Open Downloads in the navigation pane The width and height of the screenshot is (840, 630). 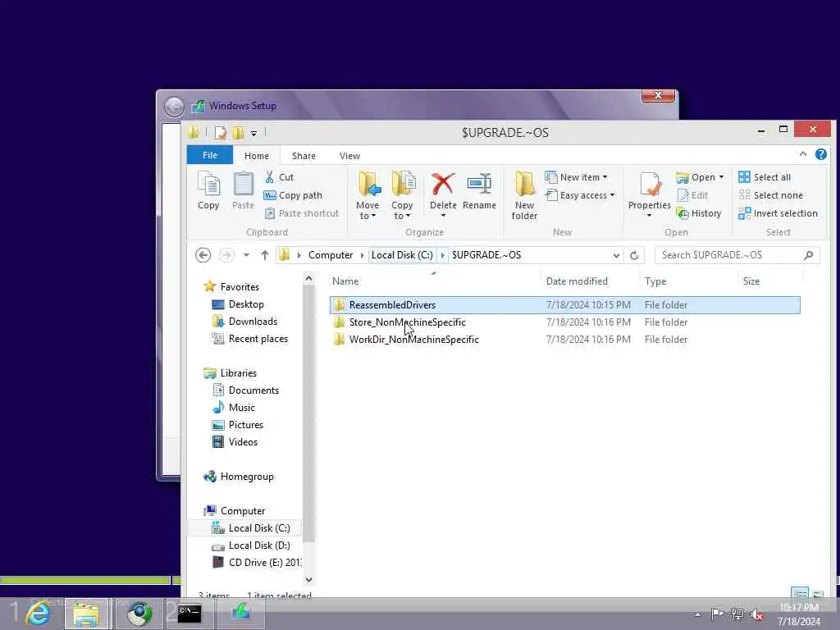[x=253, y=322]
